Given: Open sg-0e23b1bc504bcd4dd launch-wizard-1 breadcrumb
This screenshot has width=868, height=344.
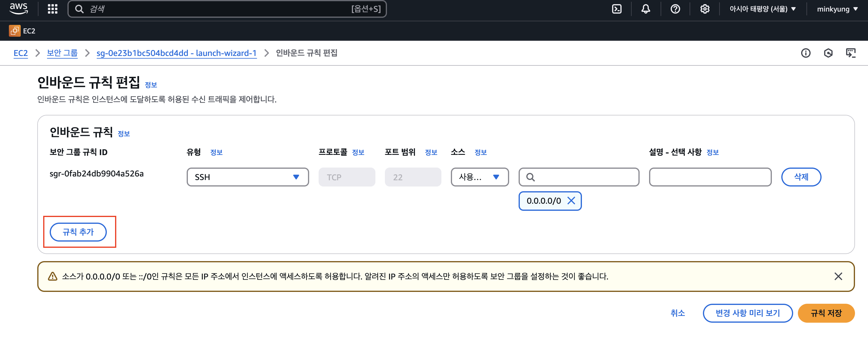Looking at the screenshot, I should (x=177, y=53).
